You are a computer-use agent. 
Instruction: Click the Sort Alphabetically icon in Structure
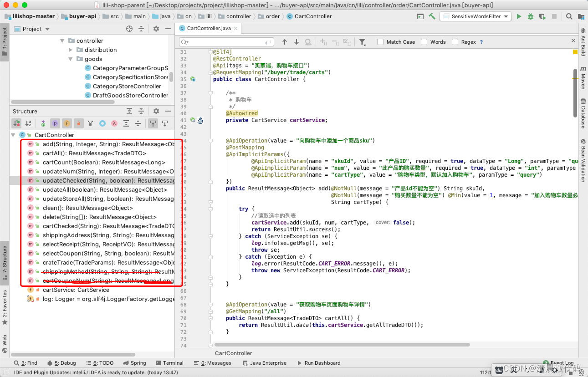click(x=28, y=123)
